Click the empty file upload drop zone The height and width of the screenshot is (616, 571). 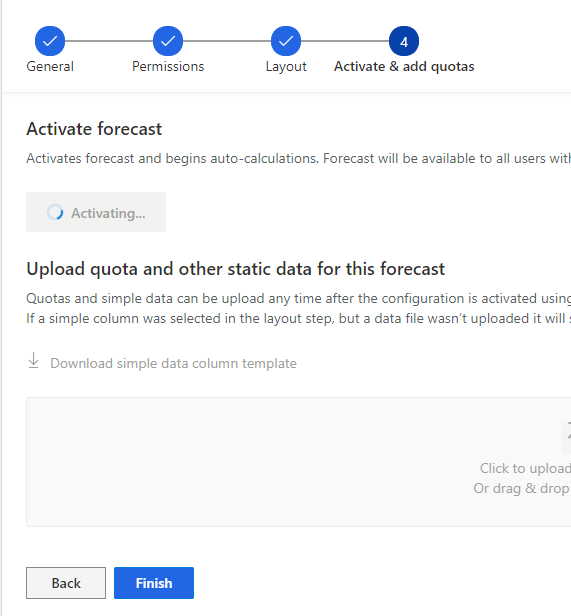(x=299, y=462)
